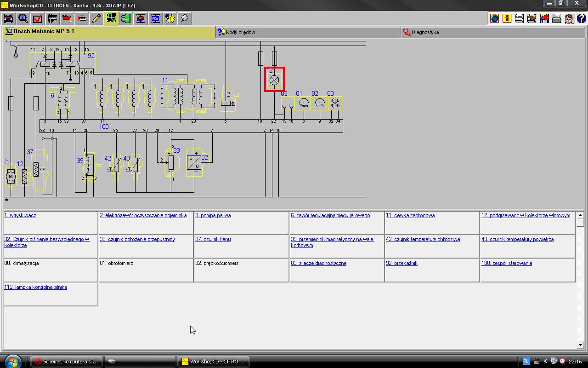The height and width of the screenshot is (368, 588).
Task: Open the yellow clock repair times icon
Action: (x=170, y=18)
